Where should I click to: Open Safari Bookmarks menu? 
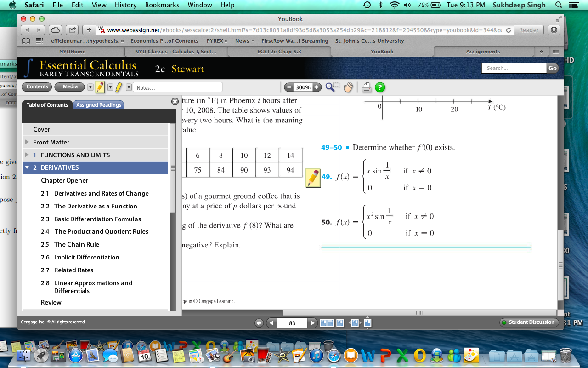162,5
